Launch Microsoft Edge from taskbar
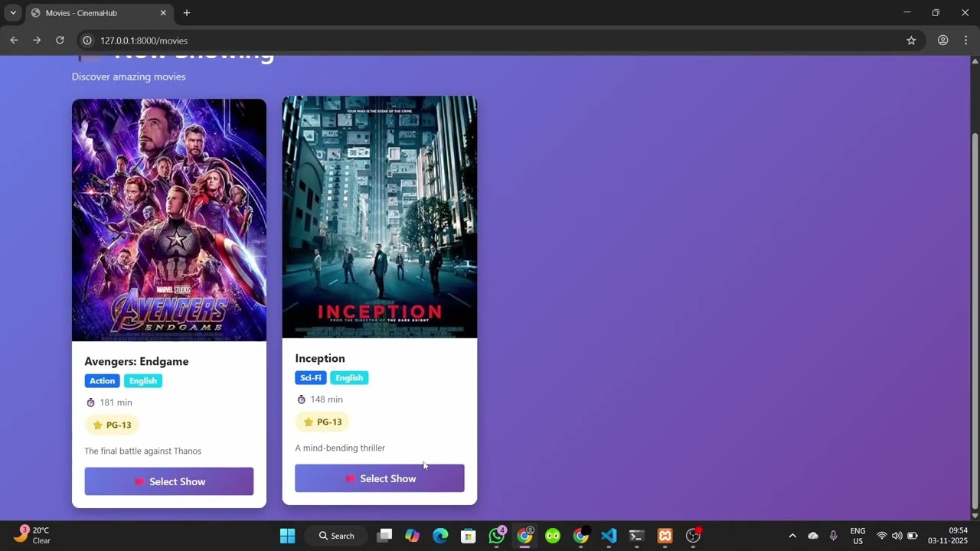 pos(440,536)
